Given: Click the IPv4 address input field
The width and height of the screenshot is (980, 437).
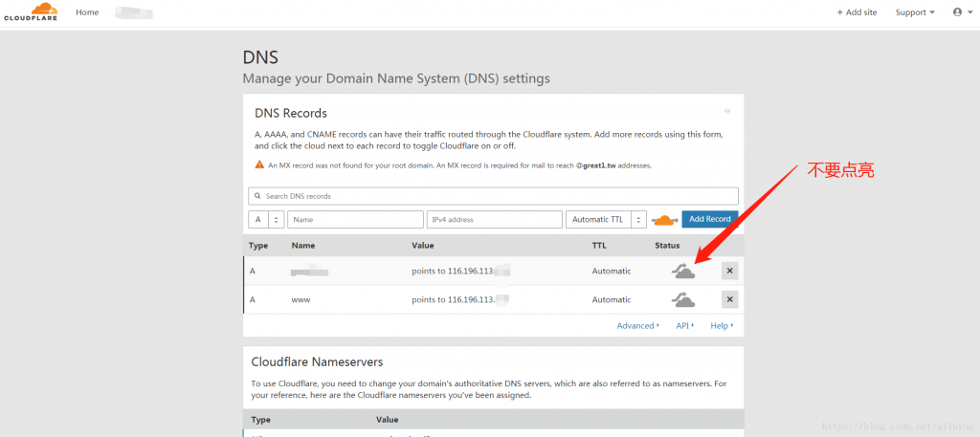Looking at the screenshot, I should pos(495,219).
